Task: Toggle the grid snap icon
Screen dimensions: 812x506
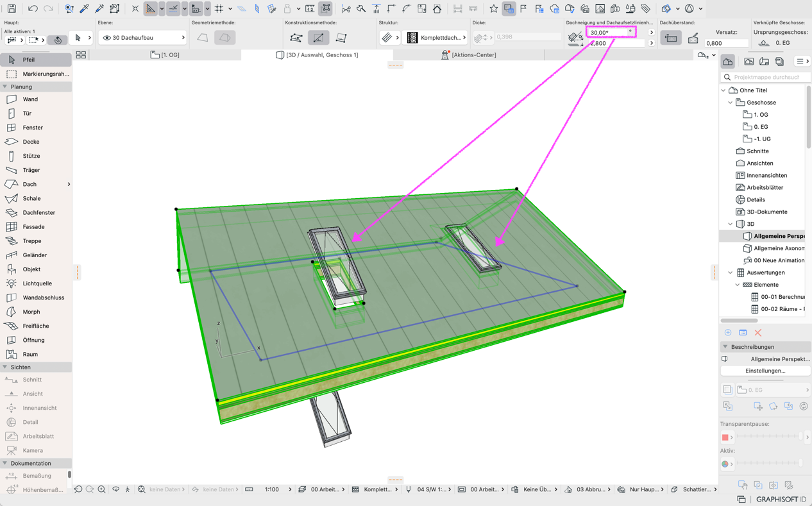Action: click(219, 9)
